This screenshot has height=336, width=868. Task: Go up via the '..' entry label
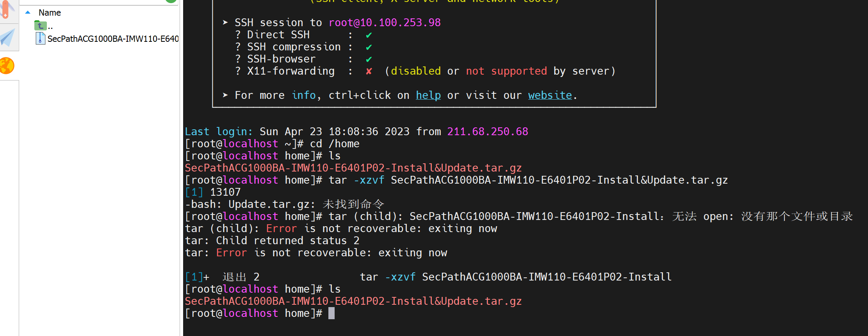50,27
